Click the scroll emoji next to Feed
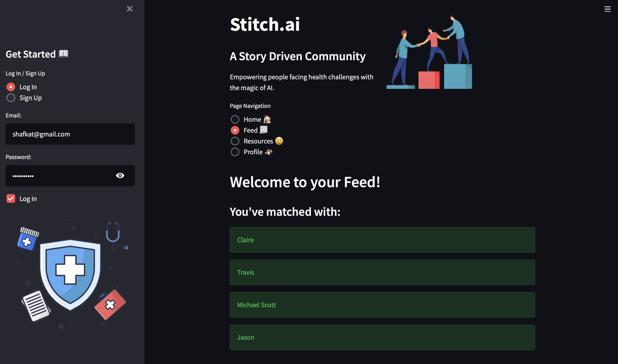The height and width of the screenshot is (364, 618). 263,130
